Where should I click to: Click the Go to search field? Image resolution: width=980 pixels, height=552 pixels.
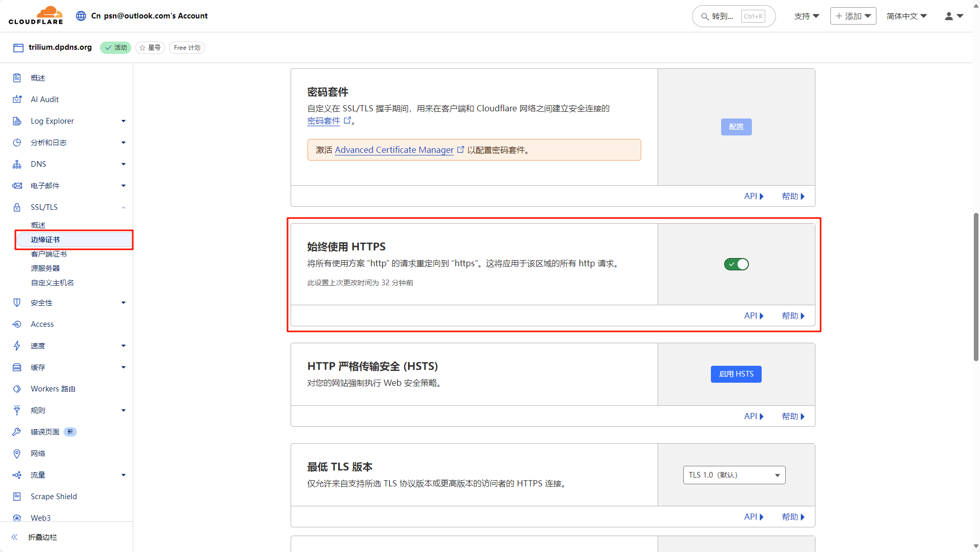(733, 16)
